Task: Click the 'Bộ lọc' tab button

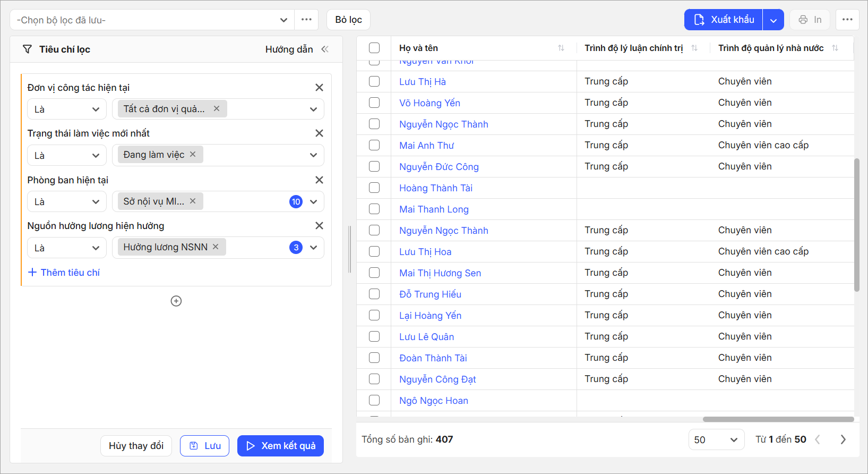Action: tap(348, 20)
